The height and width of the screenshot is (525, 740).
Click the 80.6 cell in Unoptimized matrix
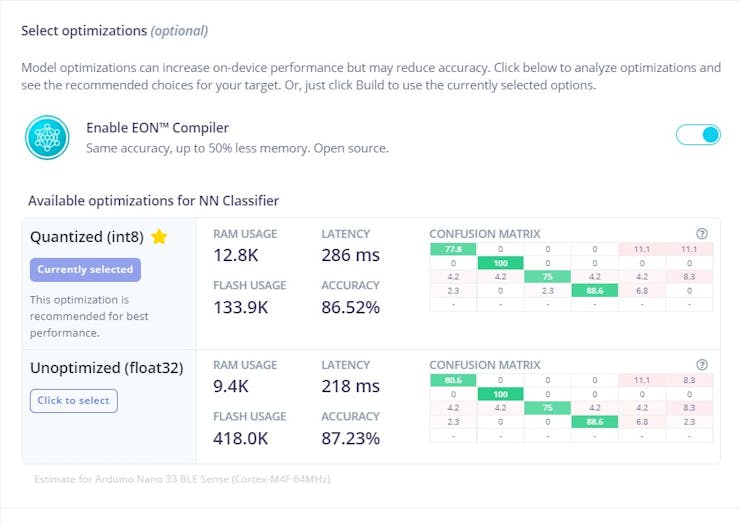pos(453,380)
